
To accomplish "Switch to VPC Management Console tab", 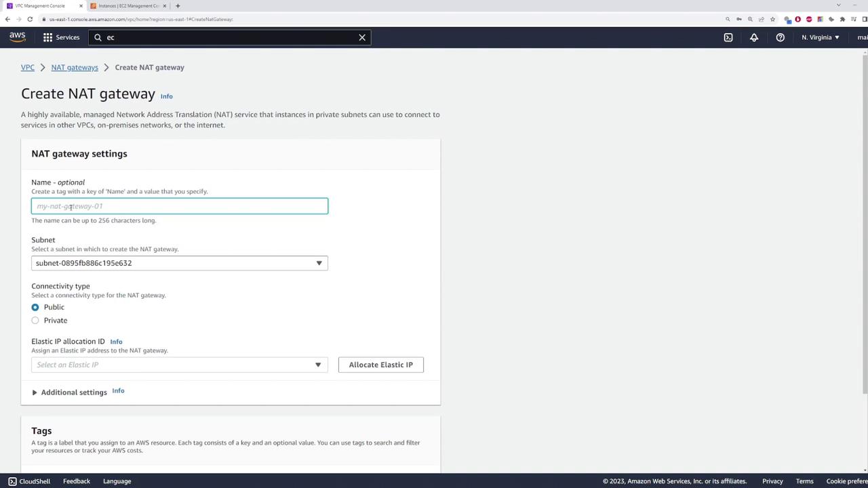I will (x=44, y=6).
